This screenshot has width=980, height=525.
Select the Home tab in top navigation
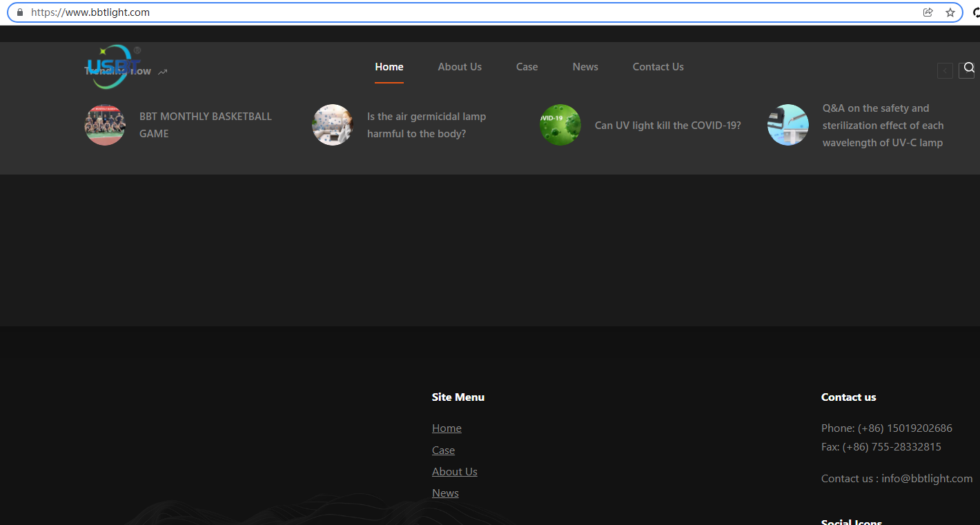(x=389, y=67)
